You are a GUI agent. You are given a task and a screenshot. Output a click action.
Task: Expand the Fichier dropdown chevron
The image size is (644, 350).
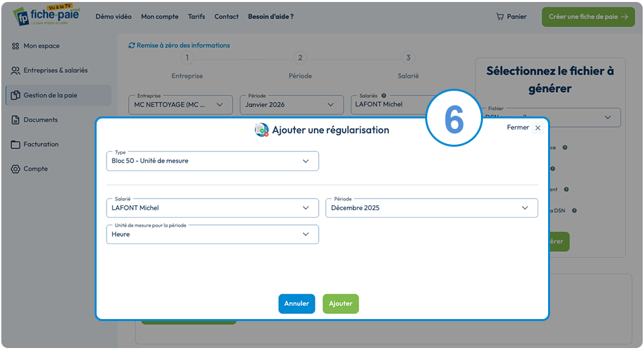(x=608, y=117)
